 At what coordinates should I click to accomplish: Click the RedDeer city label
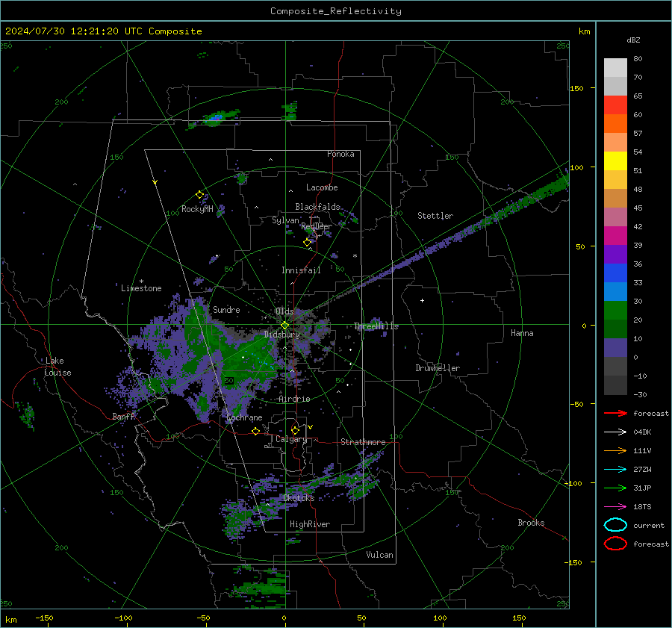coord(317,226)
